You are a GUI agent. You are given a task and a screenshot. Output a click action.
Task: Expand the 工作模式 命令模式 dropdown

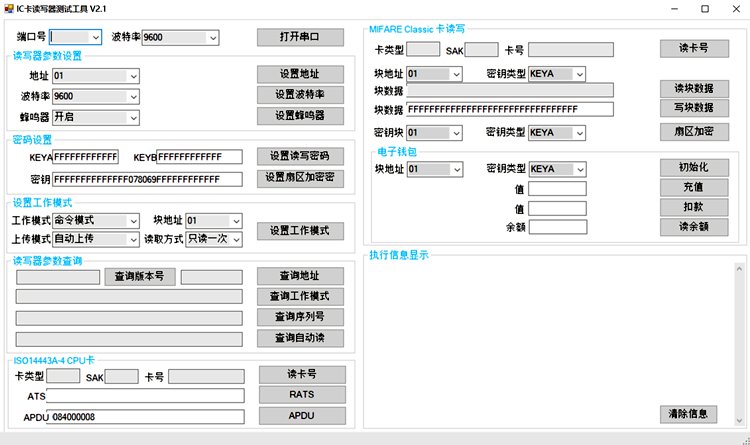(x=96, y=220)
